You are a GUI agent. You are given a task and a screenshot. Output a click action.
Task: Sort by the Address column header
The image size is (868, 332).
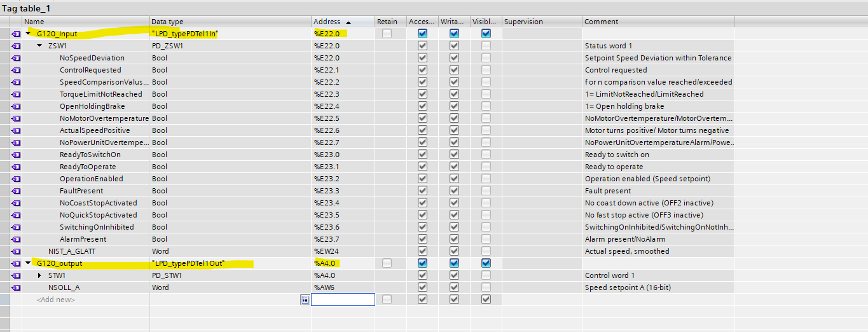click(x=343, y=22)
